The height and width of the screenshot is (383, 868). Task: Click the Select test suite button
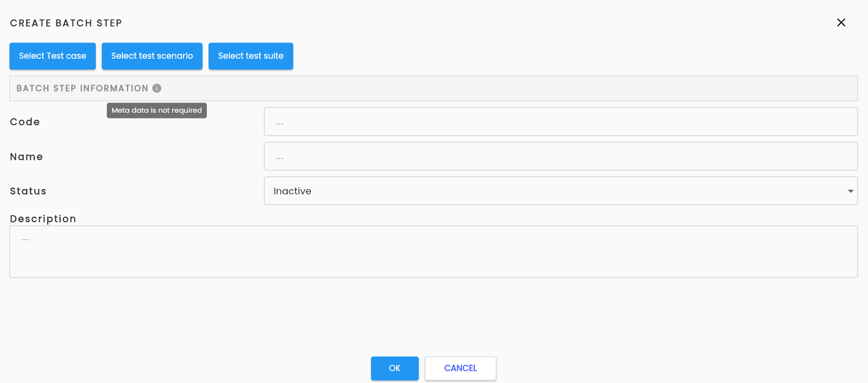coord(251,56)
